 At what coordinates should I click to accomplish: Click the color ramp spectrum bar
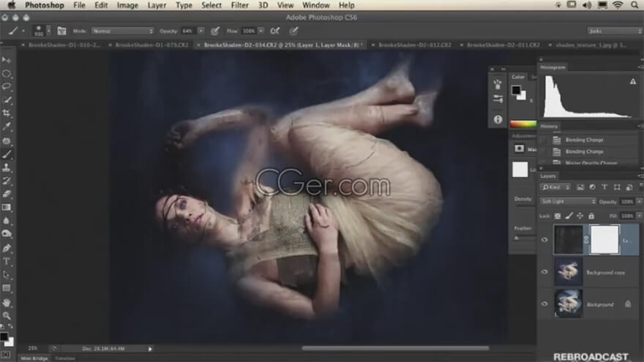[523, 124]
